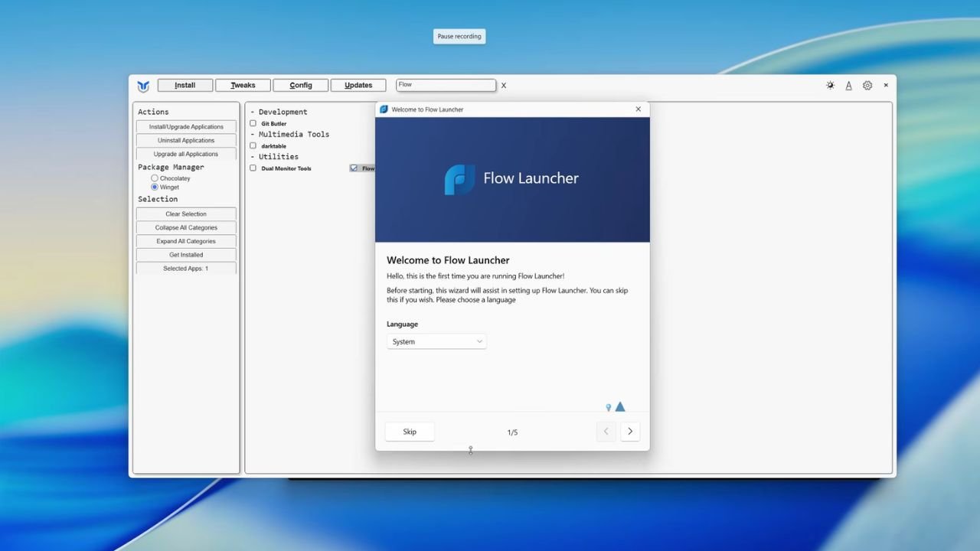This screenshot has width=980, height=551.
Task: Click Install/Upgrade Applications
Action: (x=185, y=126)
